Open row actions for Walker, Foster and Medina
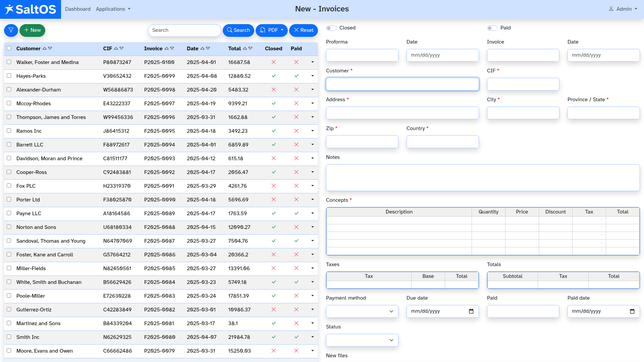 pos(312,62)
